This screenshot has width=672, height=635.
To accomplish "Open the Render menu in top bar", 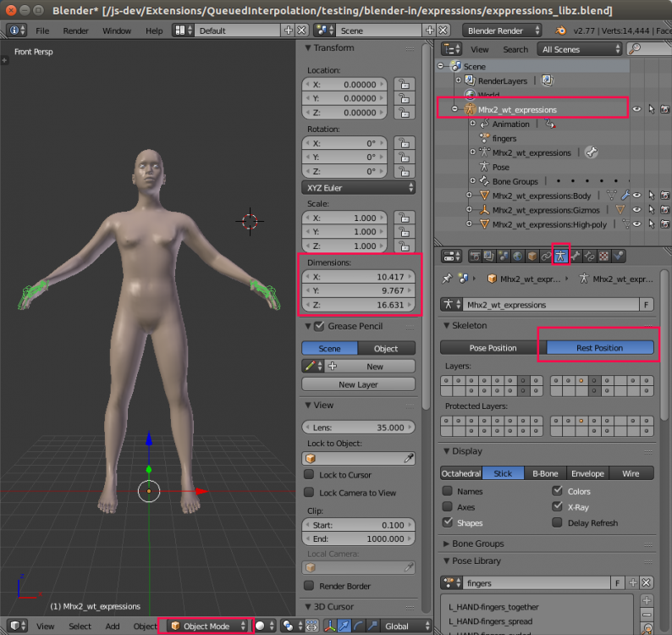I will click(75, 30).
